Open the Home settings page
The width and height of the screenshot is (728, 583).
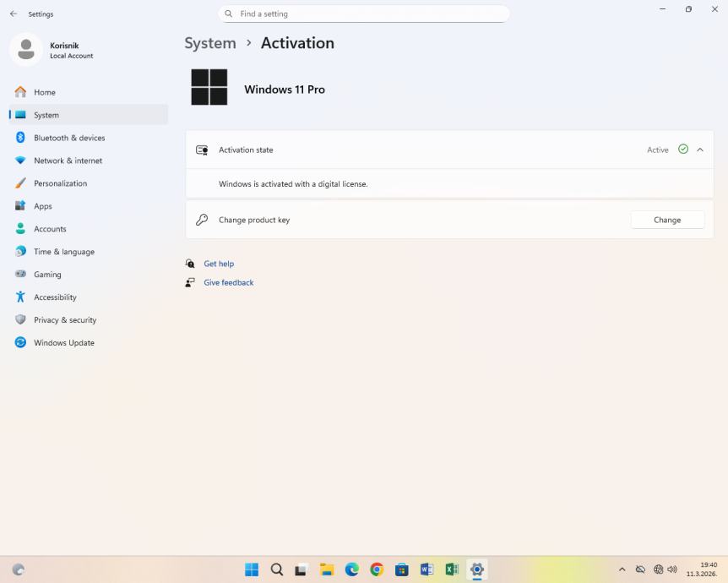88,92
